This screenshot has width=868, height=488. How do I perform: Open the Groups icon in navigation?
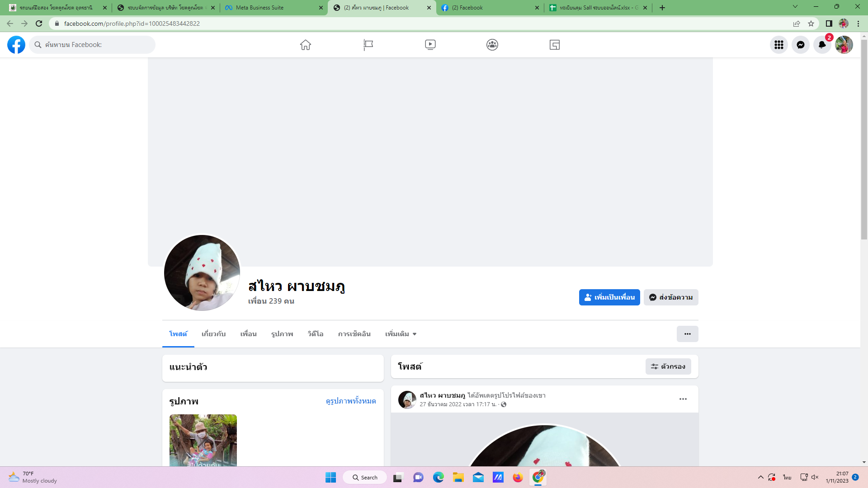coord(492,45)
